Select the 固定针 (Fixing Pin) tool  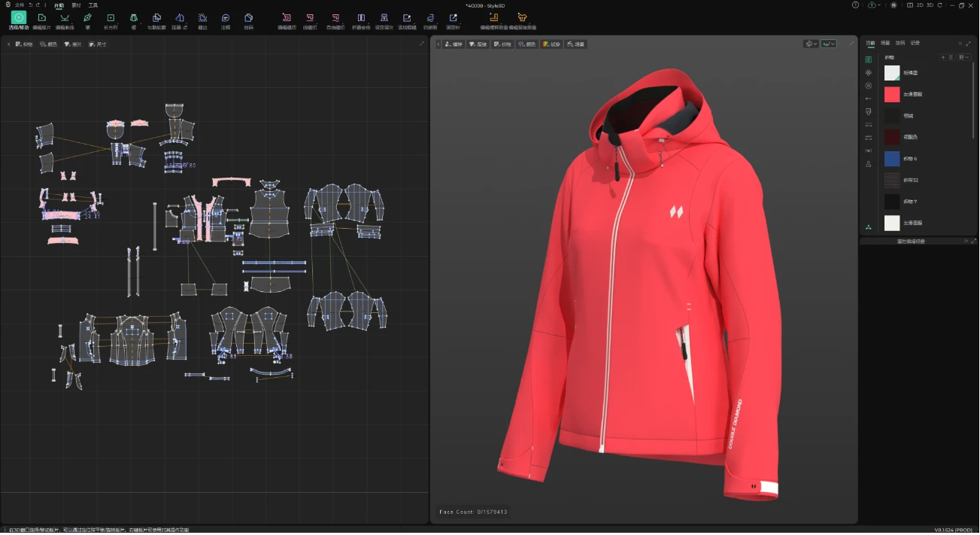[453, 17]
